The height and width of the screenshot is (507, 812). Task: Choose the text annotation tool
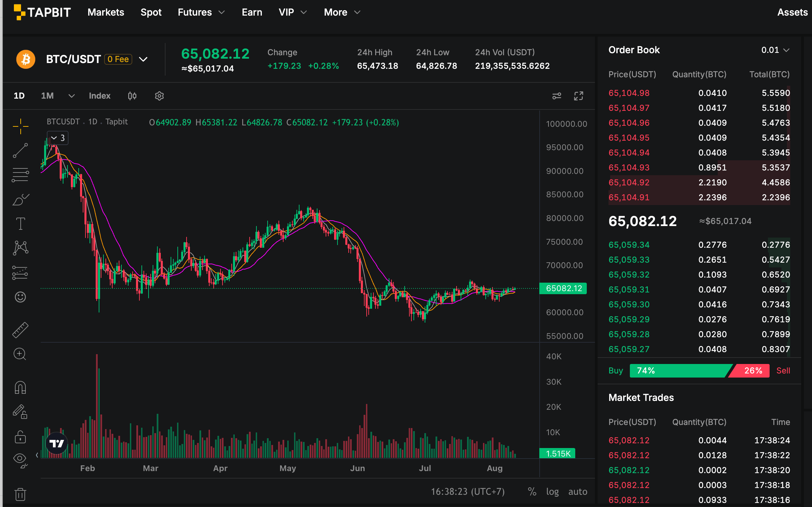(20, 224)
